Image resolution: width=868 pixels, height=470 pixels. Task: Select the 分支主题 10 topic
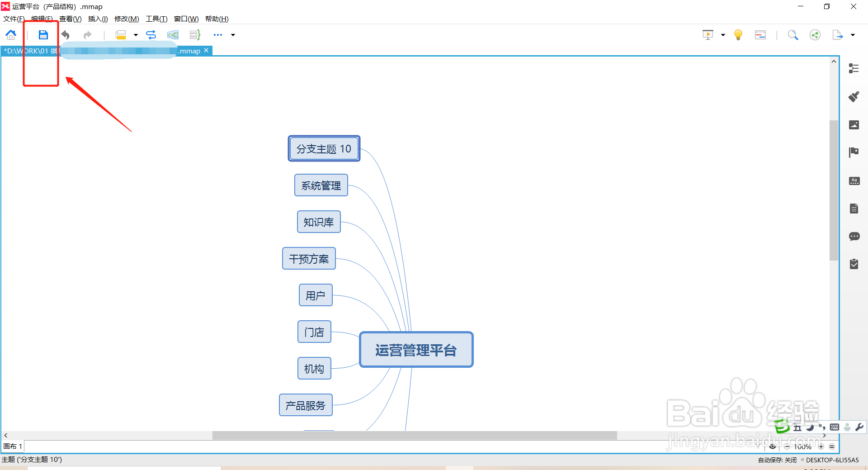pyautogui.click(x=324, y=148)
